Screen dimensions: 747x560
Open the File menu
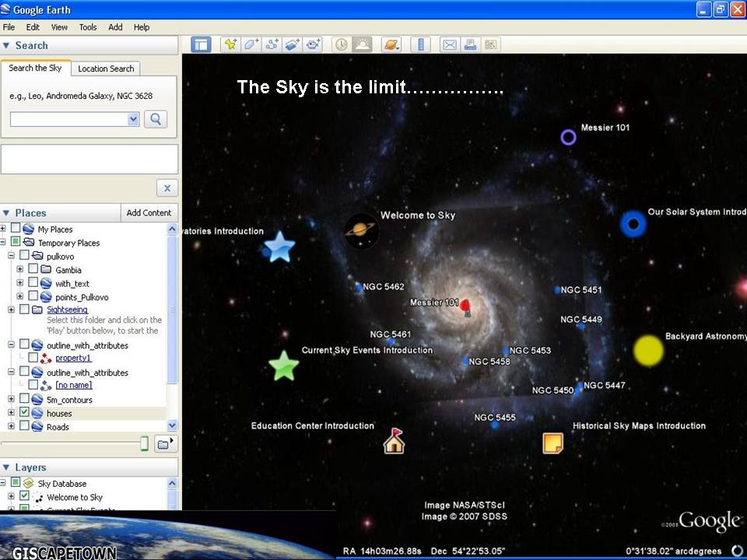click(x=9, y=27)
